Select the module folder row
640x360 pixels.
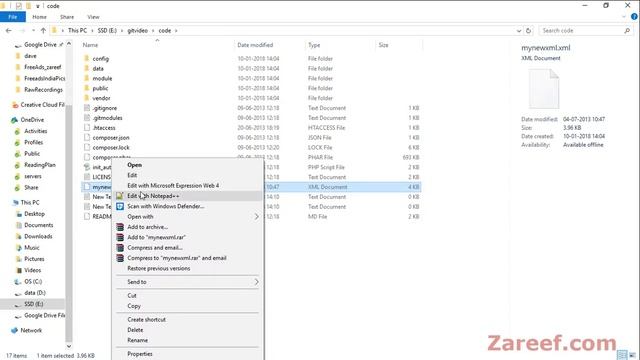(251, 78)
